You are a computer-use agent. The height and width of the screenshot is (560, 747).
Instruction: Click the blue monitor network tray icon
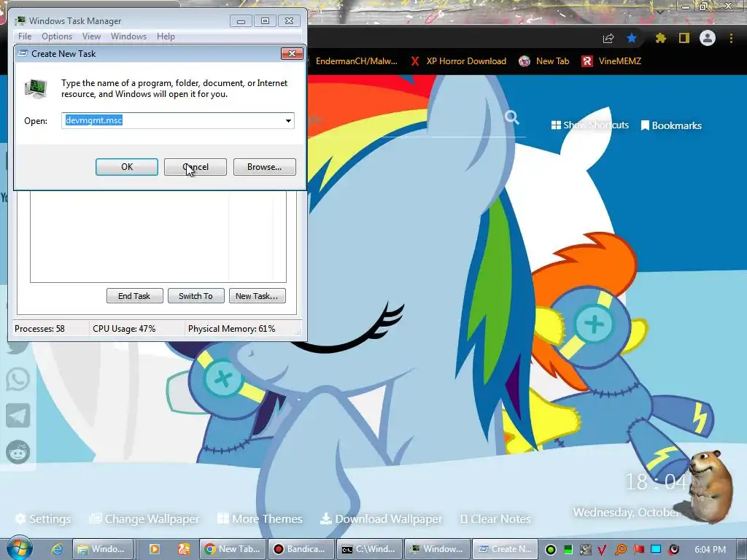[656, 550]
